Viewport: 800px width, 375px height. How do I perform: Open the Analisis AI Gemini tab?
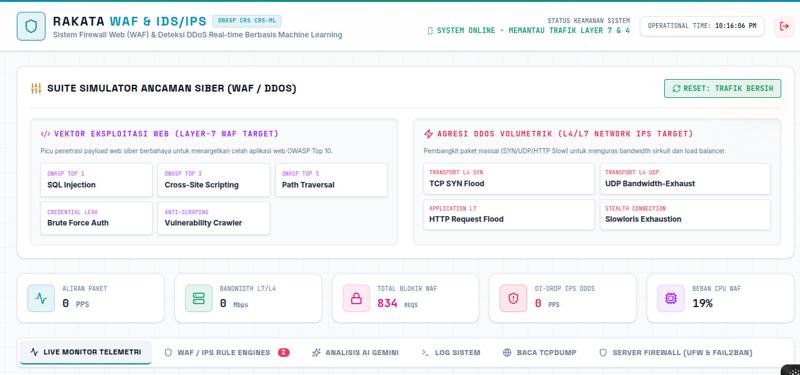(355, 353)
